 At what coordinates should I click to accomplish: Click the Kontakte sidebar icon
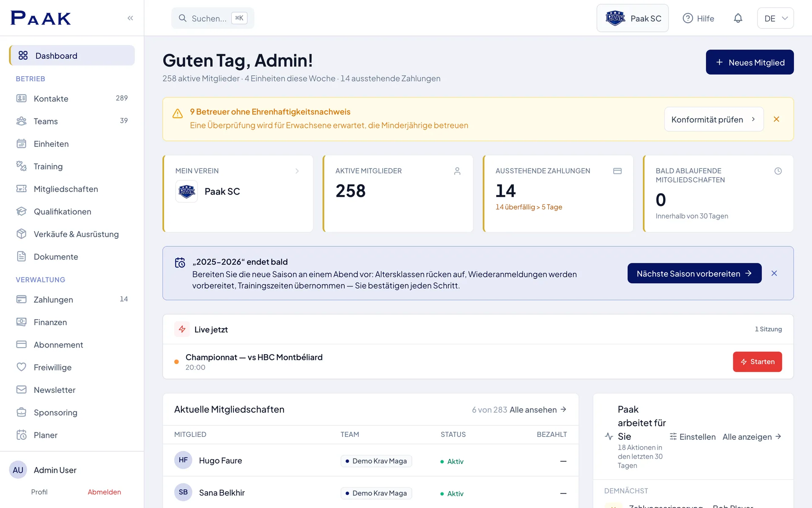[x=21, y=98]
